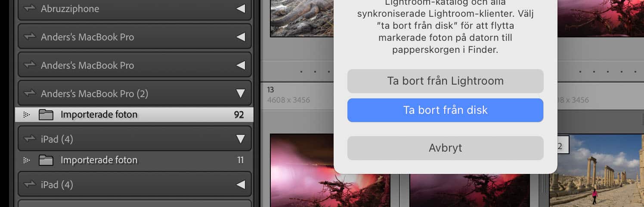Select the gray tree roots photo thumbnail
Viewport: 644px width, 207px height.
[301, 17]
